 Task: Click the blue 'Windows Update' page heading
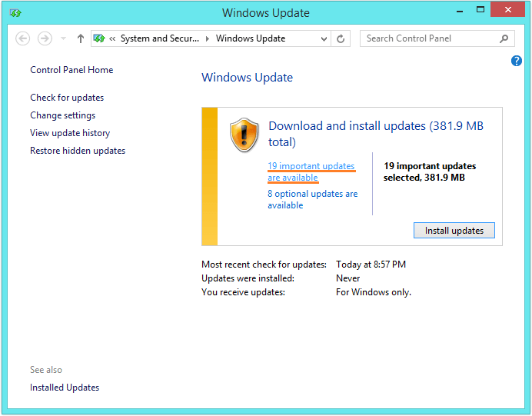[247, 78]
